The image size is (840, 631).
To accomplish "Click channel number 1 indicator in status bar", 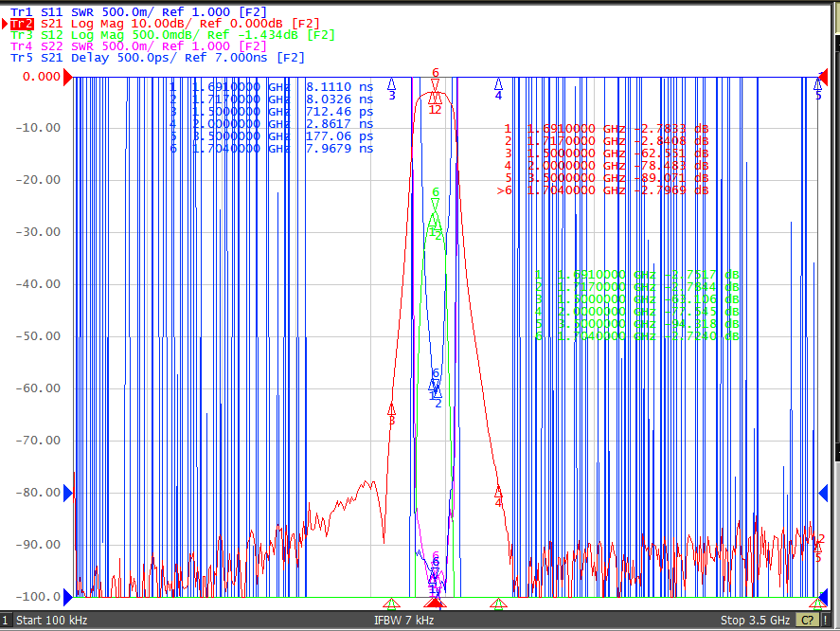I will tap(5, 621).
